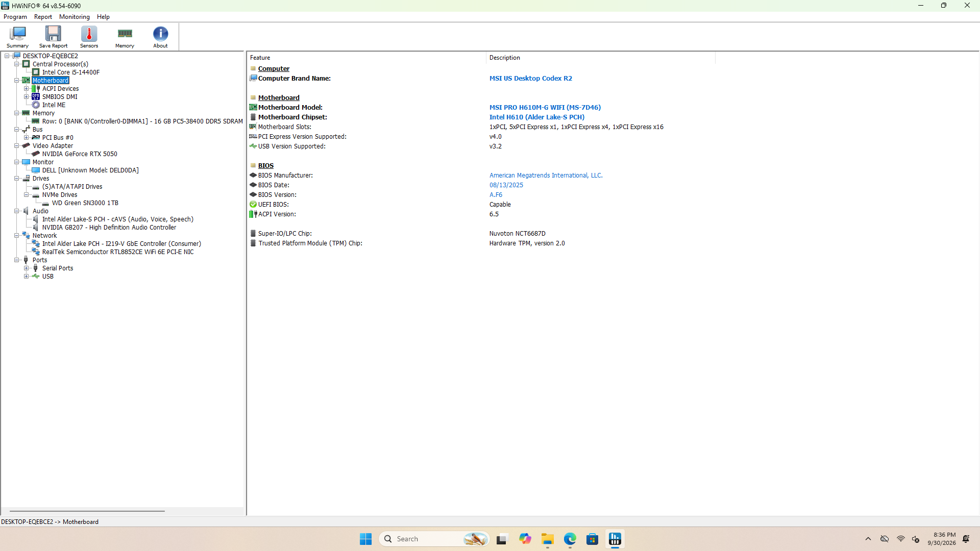The width and height of the screenshot is (980, 551).
Task: Open the Help menu
Action: pos(103,17)
